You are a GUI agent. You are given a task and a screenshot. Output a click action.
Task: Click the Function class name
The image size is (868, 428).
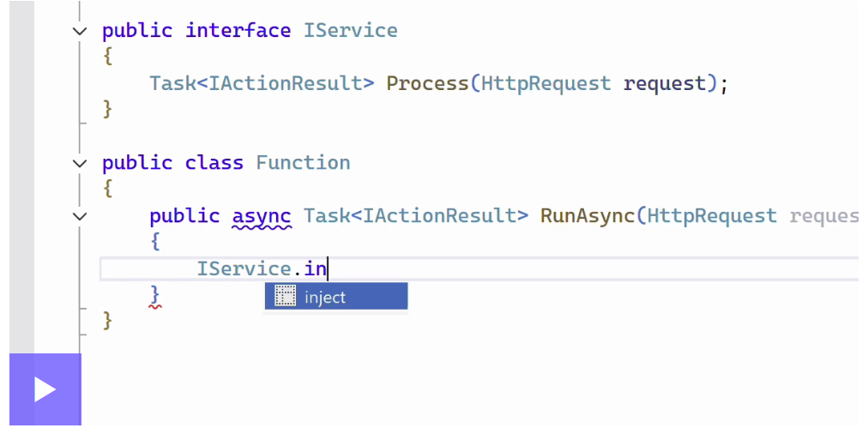pos(303,163)
